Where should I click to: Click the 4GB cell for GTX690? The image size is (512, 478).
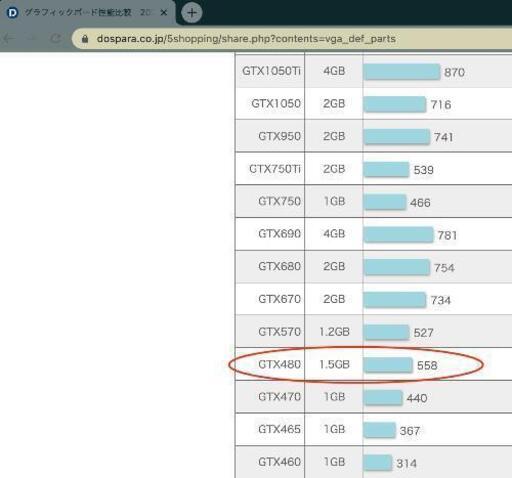(x=334, y=233)
